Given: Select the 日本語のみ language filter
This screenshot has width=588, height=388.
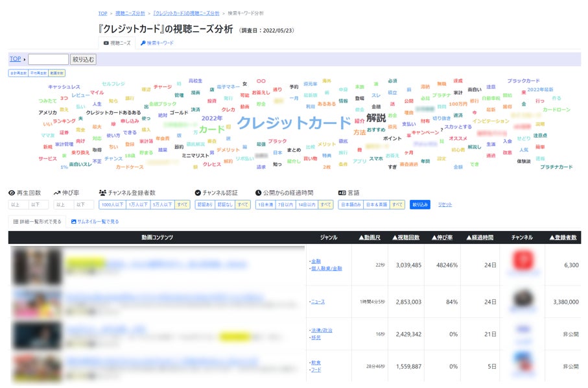Looking at the screenshot, I should (x=351, y=204).
